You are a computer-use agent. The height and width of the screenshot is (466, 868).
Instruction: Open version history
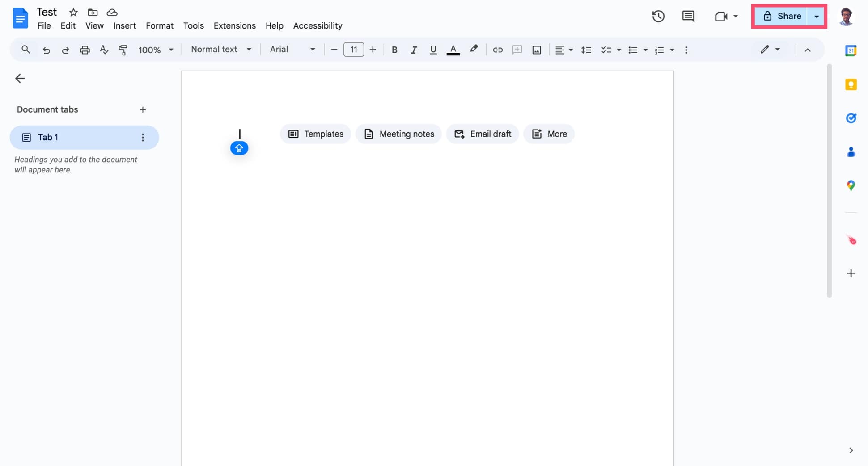pyautogui.click(x=658, y=16)
